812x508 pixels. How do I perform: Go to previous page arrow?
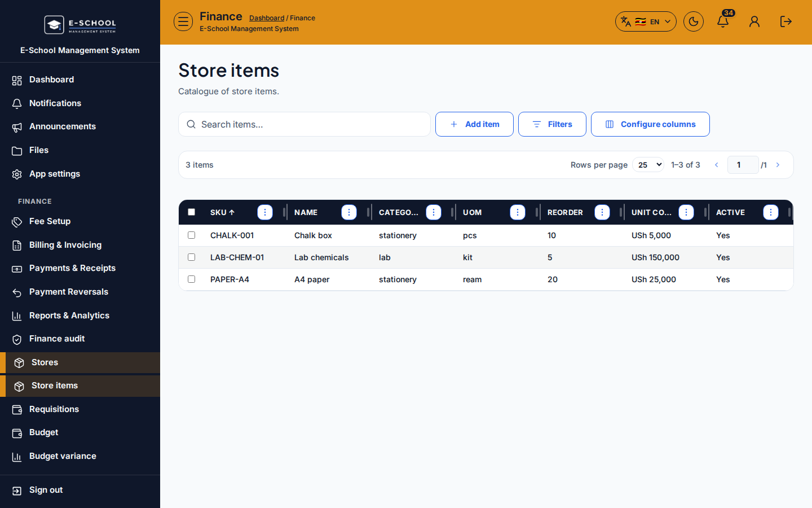click(717, 165)
